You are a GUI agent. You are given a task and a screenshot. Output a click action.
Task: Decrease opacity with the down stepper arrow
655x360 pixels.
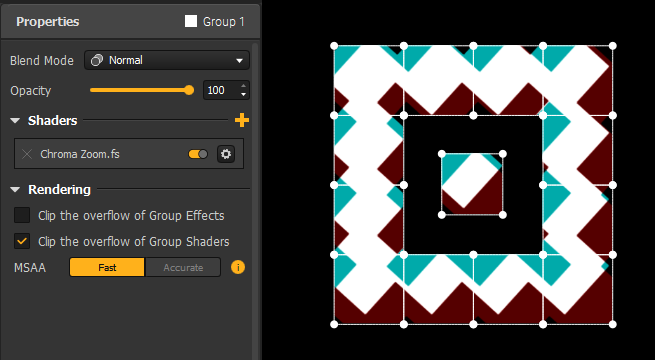click(244, 95)
